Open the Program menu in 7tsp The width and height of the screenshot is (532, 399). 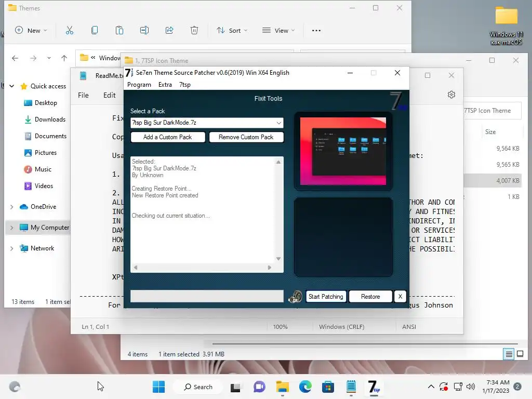(139, 85)
